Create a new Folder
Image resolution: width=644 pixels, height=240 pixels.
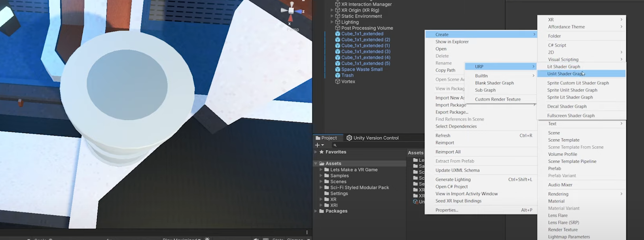coord(581,36)
